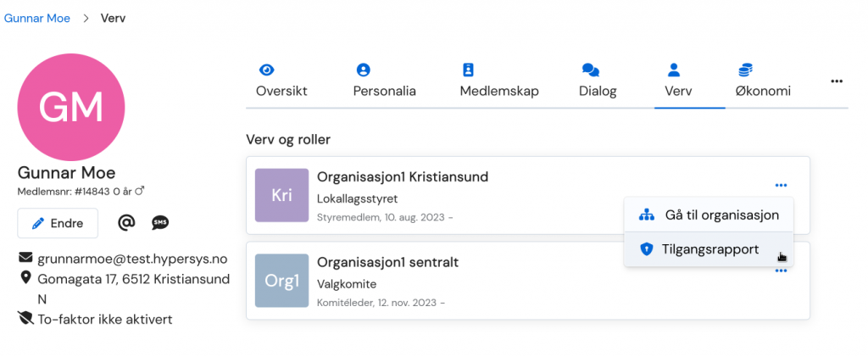Screen dimensions: 868x357
Task: Click the SMS speech bubble icon
Action: [x=160, y=222]
